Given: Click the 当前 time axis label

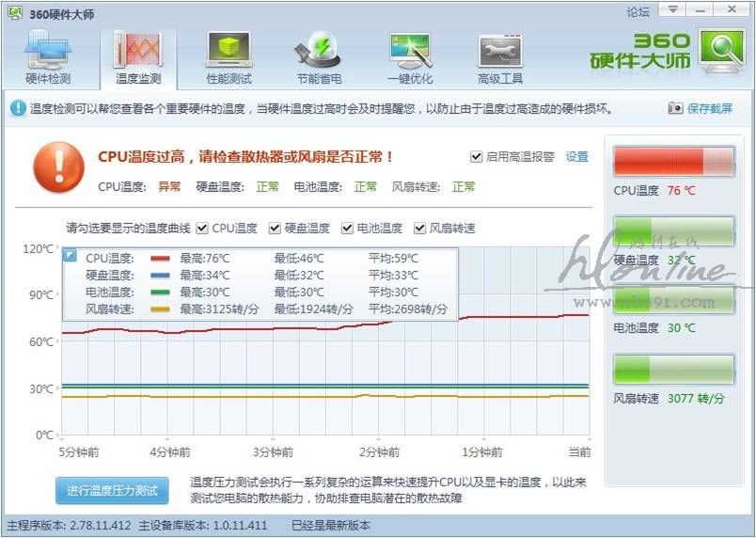Looking at the screenshot, I should coord(579,452).
